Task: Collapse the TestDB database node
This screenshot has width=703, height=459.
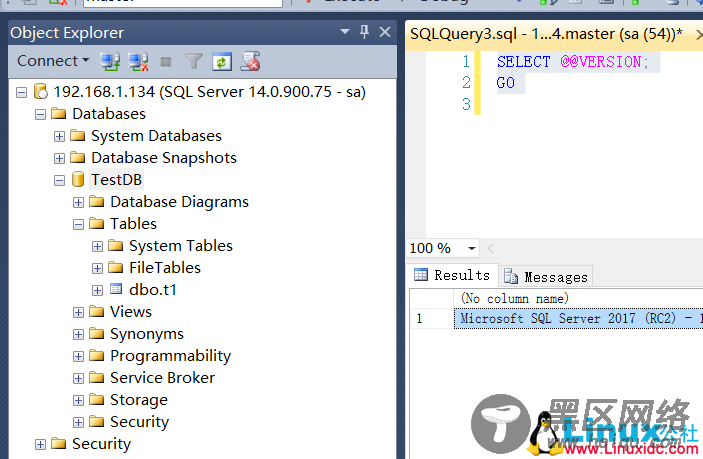Action: coord(59,180)
